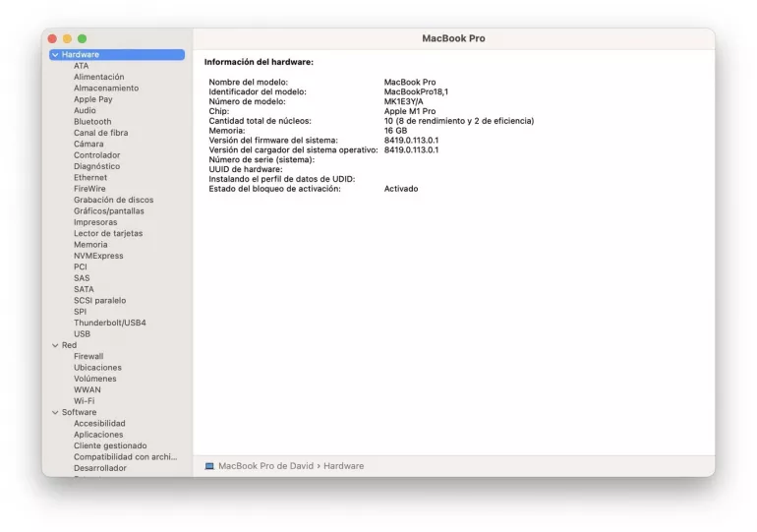Select the Audio sidebar item

point(85,110)
